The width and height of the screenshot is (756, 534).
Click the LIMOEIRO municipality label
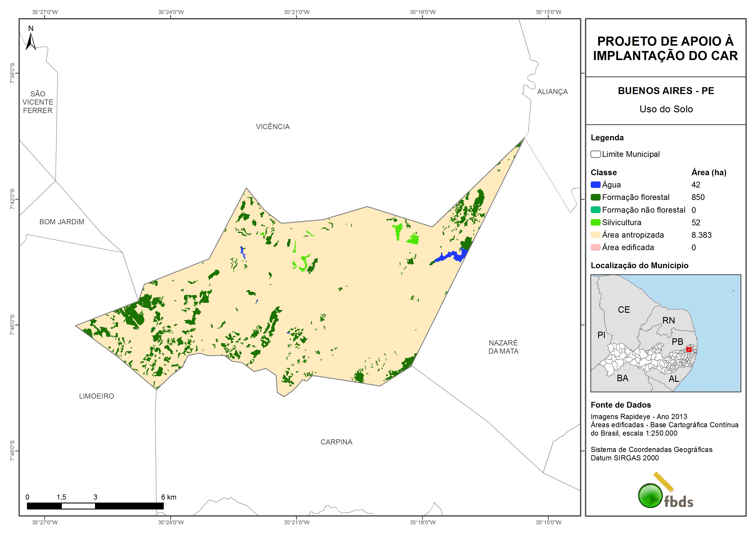pos(97,396)
